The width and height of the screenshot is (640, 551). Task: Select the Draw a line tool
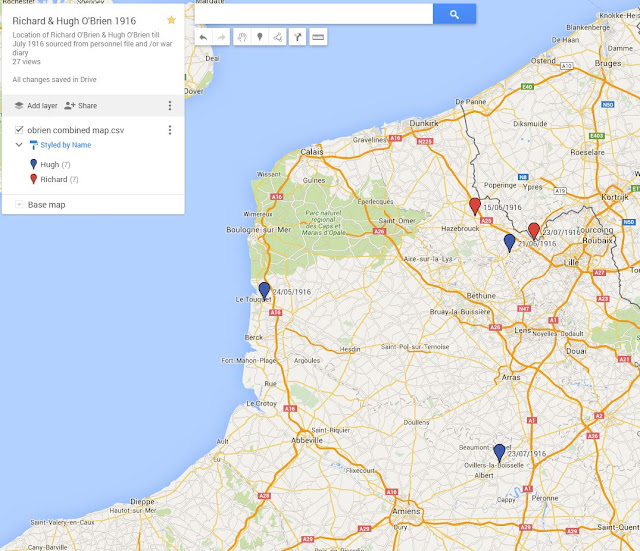278,37
